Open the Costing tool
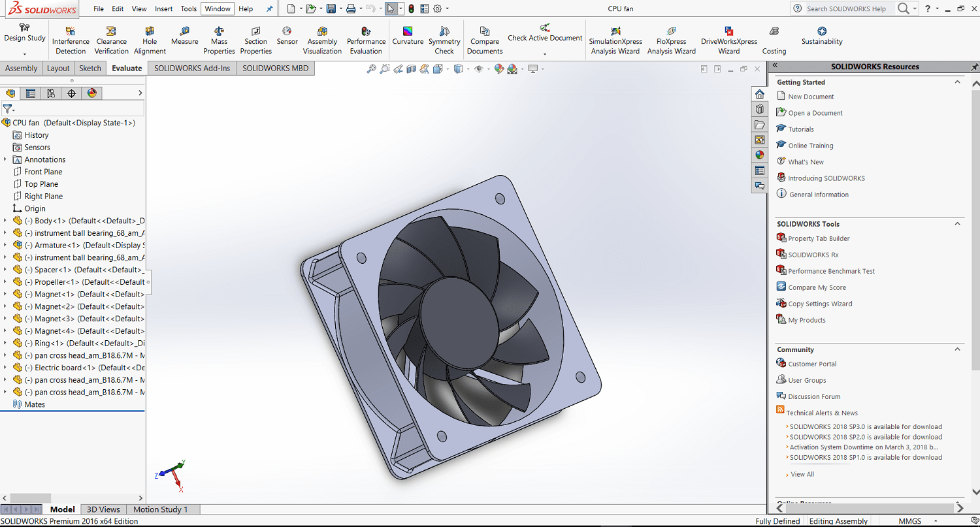Image resolution: width=980 pixels, height=527 pixels. pyautogui.click(x=774, y=40)
